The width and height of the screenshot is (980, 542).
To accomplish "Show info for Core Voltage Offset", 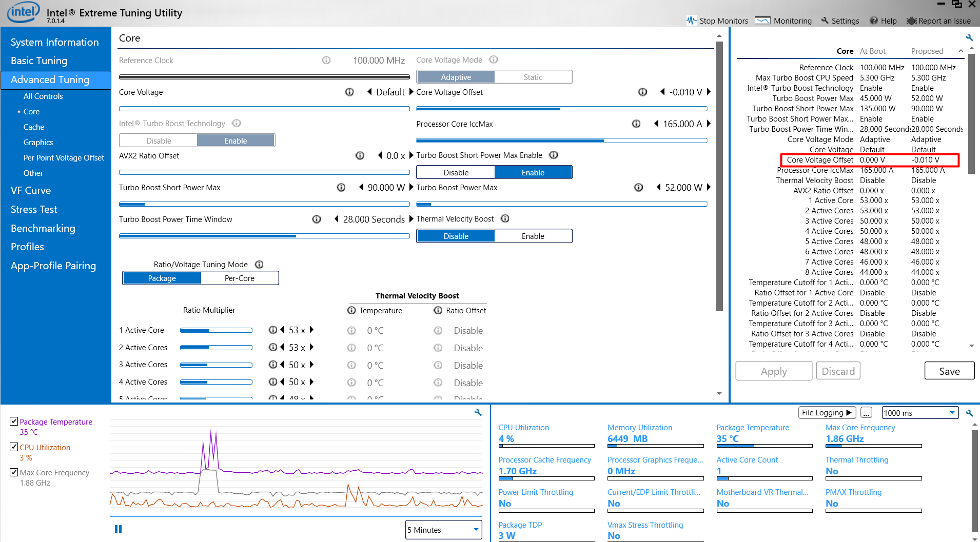I will click(642, 92).
